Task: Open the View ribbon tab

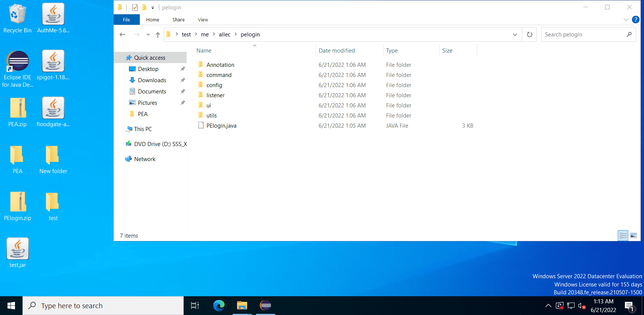Action: point(203,20)
